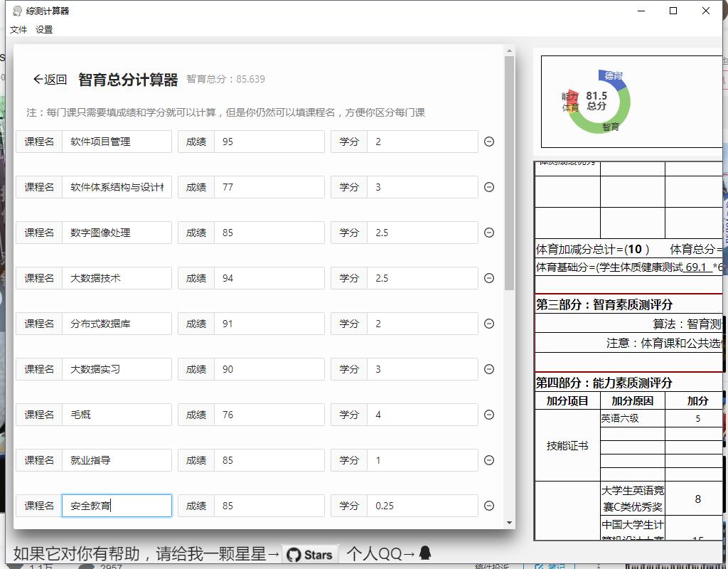Edit credits field of 软件项目管理 row
The image size is (728, 569).
pyautogui.click(x=422, y=142)
